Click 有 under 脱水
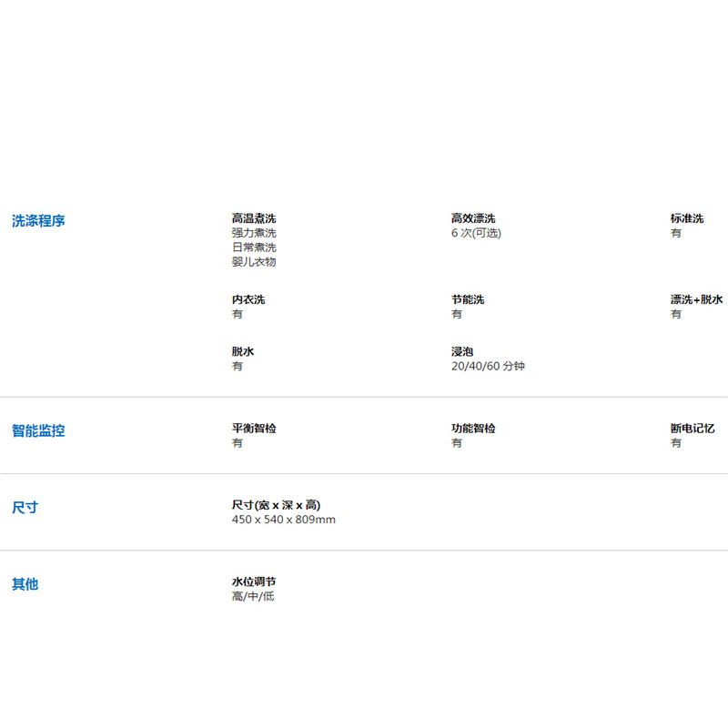The image size is (728, 728). coord(238,367)
